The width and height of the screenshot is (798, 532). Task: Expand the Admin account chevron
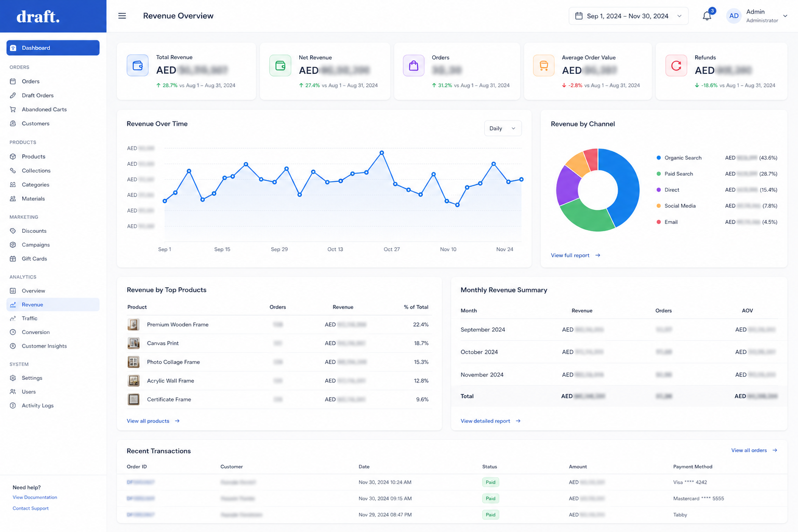click(x=785, y=16)
